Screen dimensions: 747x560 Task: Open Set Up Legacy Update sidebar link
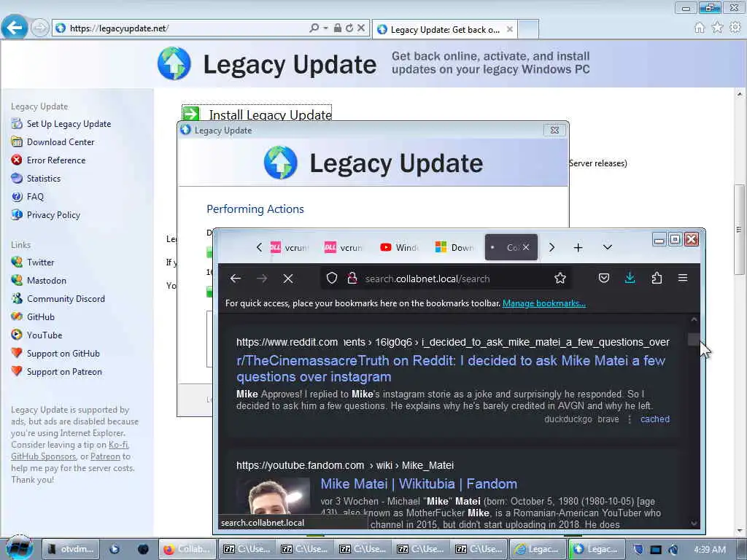69,124
